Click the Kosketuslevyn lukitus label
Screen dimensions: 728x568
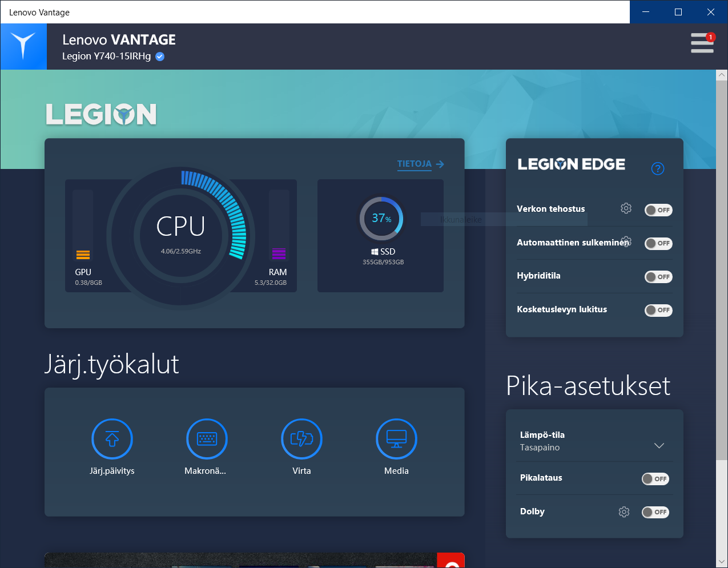[x=562, y=309]
